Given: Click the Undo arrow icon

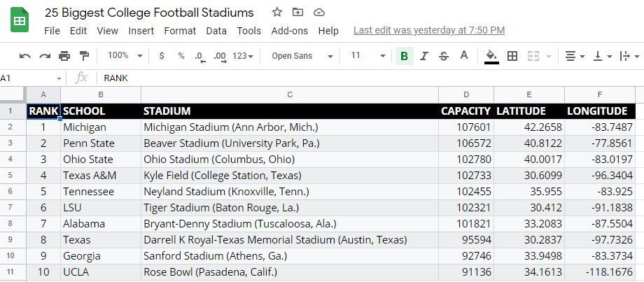Looking at the screenshot, I should (x=25, y=56).
